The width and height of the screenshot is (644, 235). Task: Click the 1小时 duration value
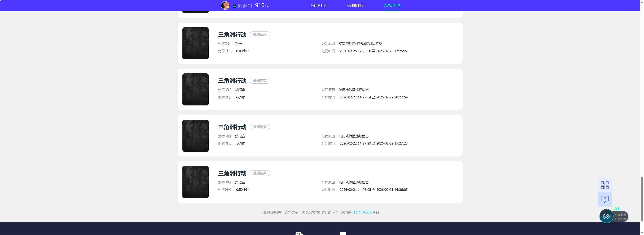240,143
